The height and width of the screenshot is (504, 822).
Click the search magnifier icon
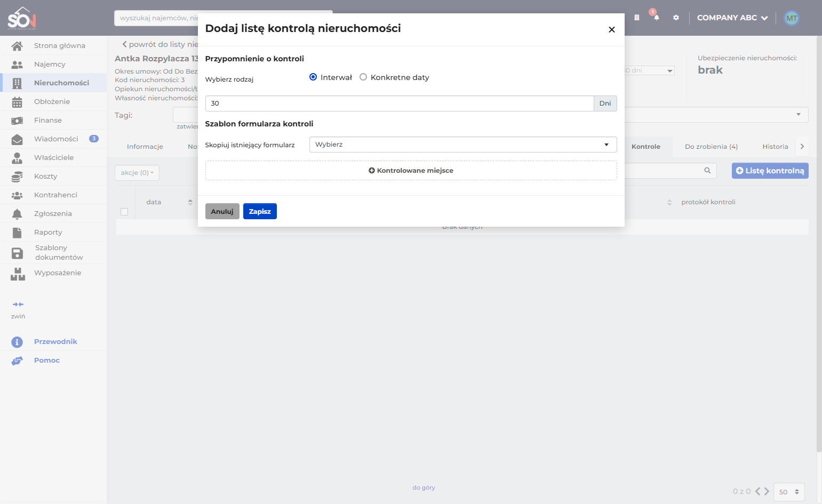click(x=707, y=171)
